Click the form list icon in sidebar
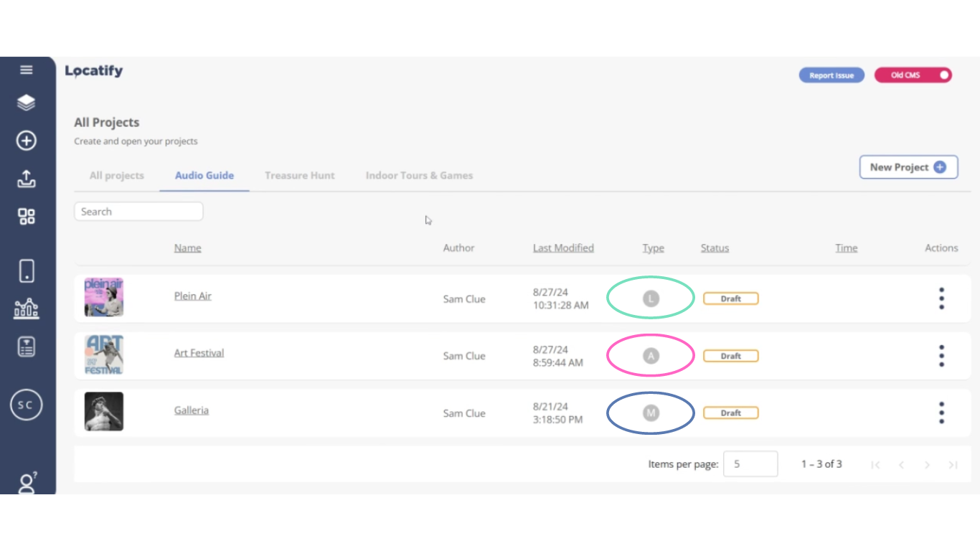Screen dimensions: 980x551 click(x=27, y=347)
